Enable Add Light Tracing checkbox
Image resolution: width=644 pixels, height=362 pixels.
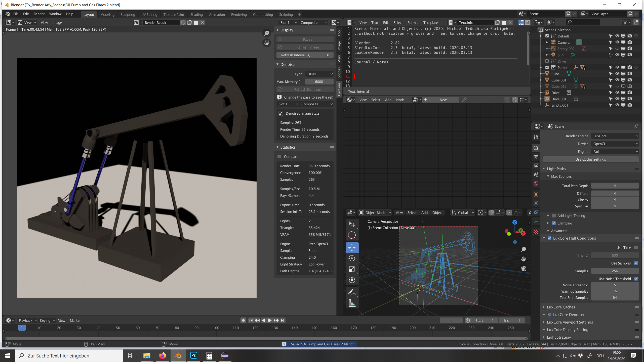(554, 215)
